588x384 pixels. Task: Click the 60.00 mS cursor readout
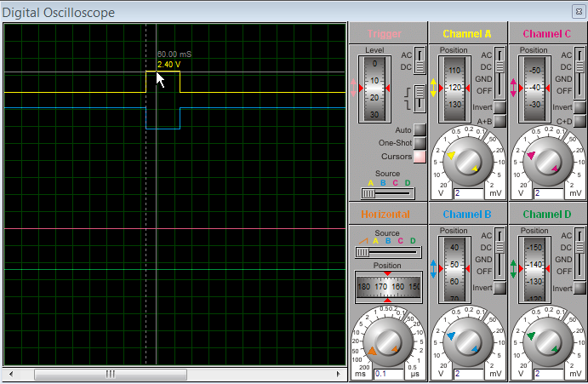pos(174,54)
